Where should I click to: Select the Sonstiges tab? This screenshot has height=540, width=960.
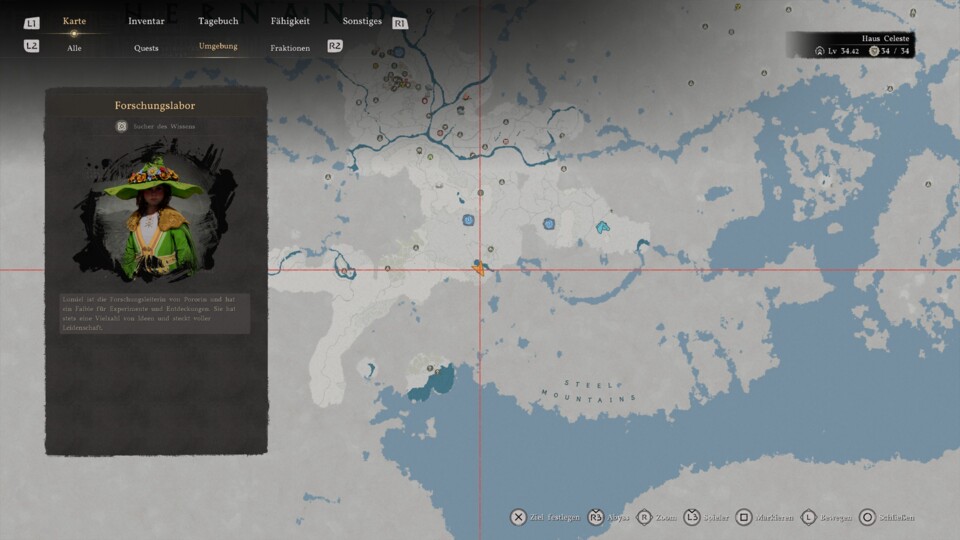[362, 21]
